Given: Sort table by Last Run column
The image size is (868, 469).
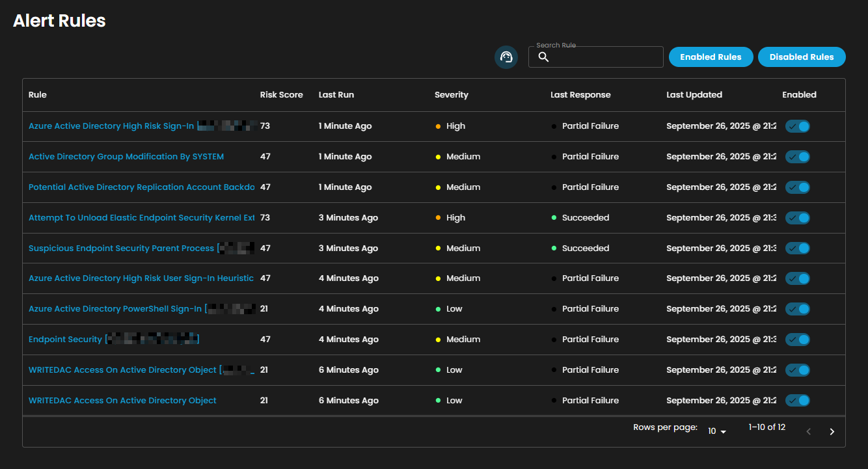Looking at the screenshot, I should pos(336,95).
